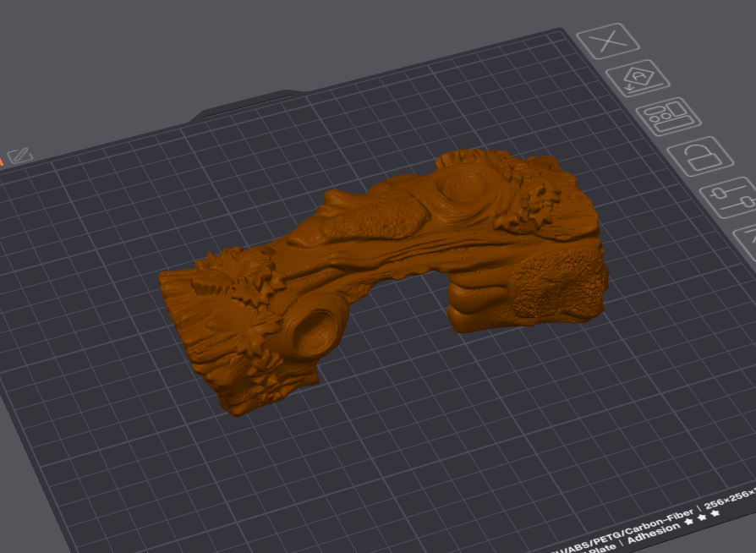Click the orange icon at the left edge
Screen dimensions: 756x553
(x=3, y=157)
